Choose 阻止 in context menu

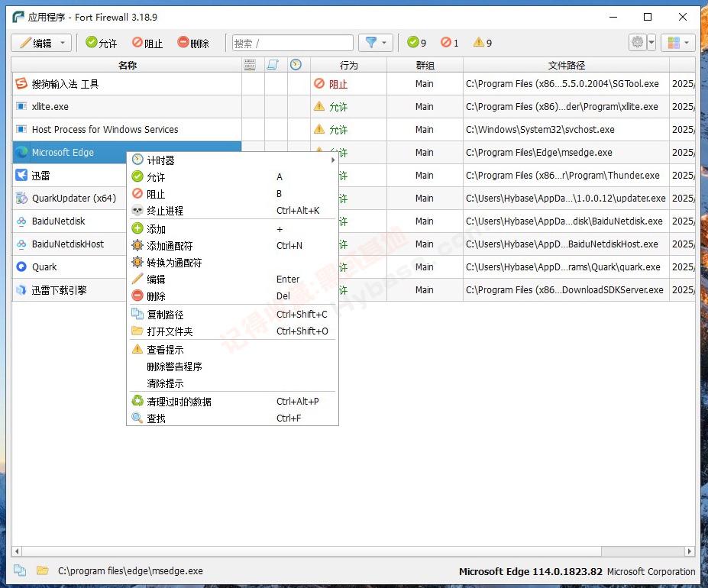pos(232,194)
